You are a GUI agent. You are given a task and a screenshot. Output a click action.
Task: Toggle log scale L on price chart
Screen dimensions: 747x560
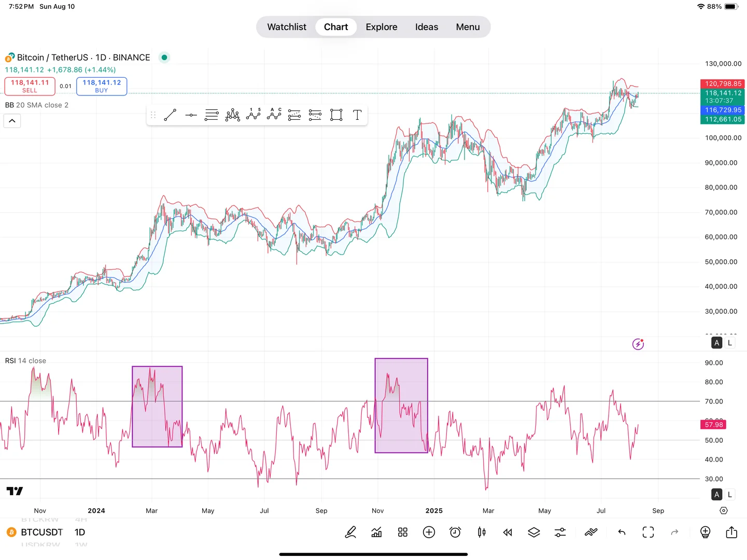730,343
